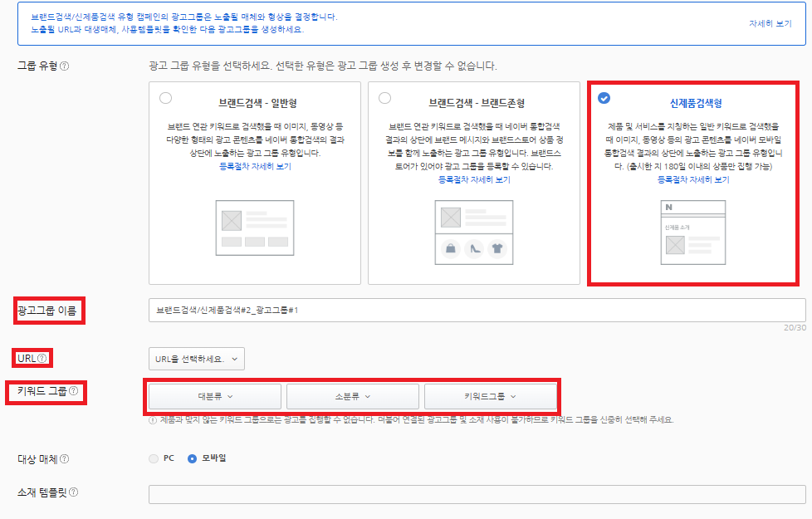Click the 신제품검색형 mobile preview illustration
Screen dimensions: 812x519
[x=693, y=233]
